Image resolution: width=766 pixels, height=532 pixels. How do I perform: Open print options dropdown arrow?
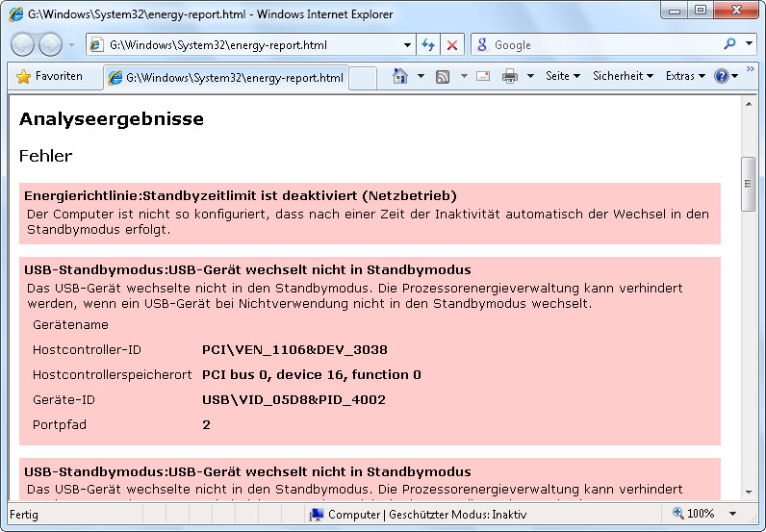(530, 76)
